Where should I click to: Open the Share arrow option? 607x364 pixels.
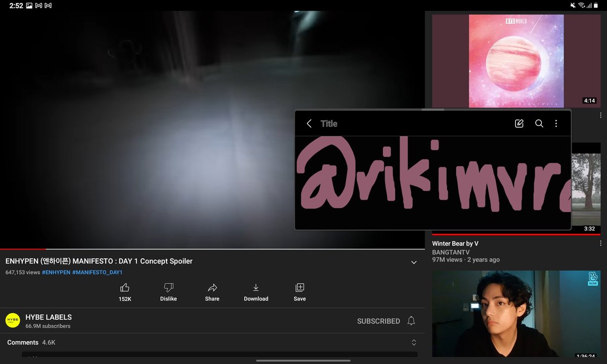(x=212, y=288)
